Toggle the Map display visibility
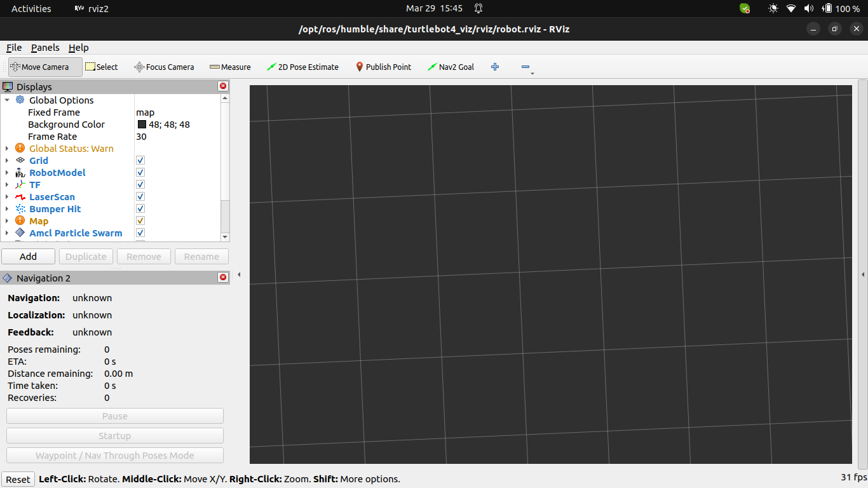The width and height of the screenshot is (868, 488). pos(140,220)
